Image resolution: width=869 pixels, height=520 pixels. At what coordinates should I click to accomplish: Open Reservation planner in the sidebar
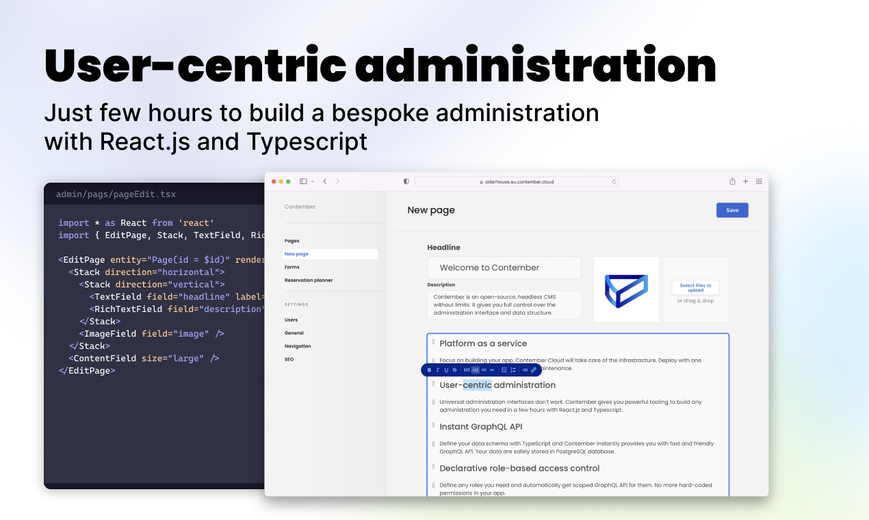click(309, 281)
